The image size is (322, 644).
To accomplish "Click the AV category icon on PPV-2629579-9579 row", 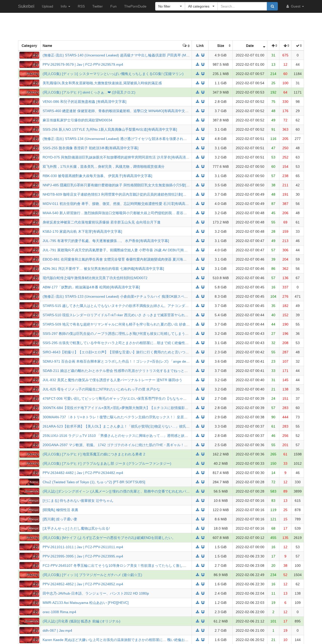I will 29,64.
